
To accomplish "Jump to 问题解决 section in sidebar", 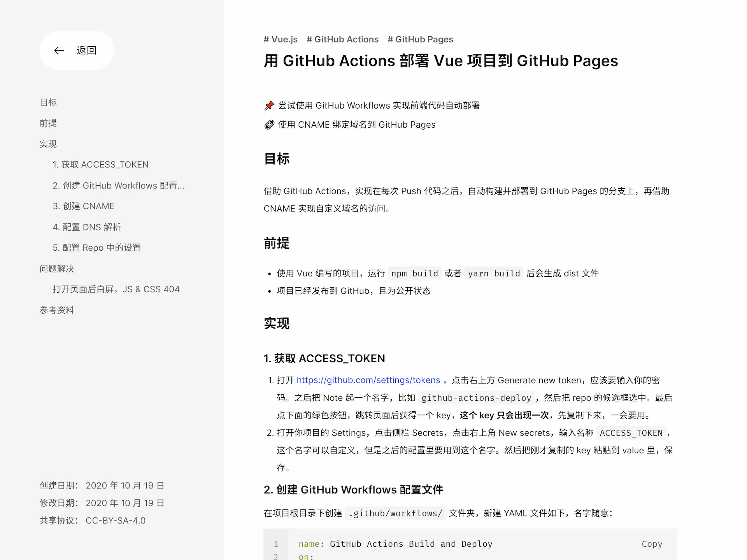I will pos(57,269).
